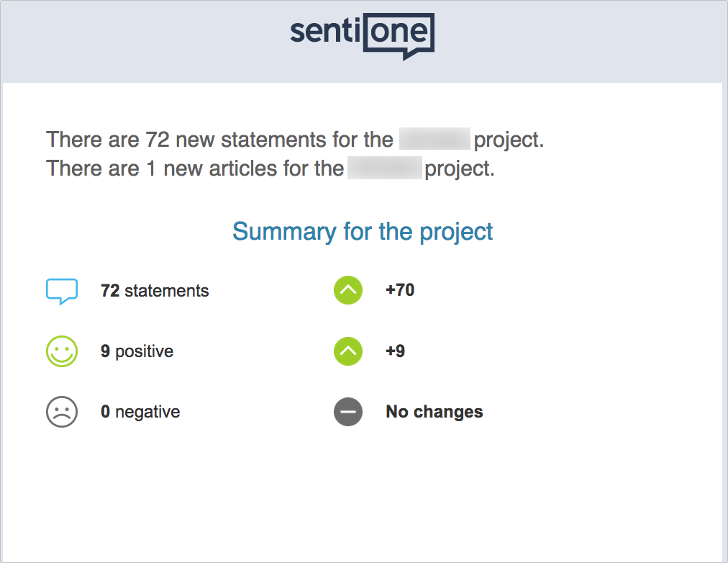The width and height of the screenshot is (728, 563).
Task: Click the 72 new statements sentence
Action: tap(295, 140)
